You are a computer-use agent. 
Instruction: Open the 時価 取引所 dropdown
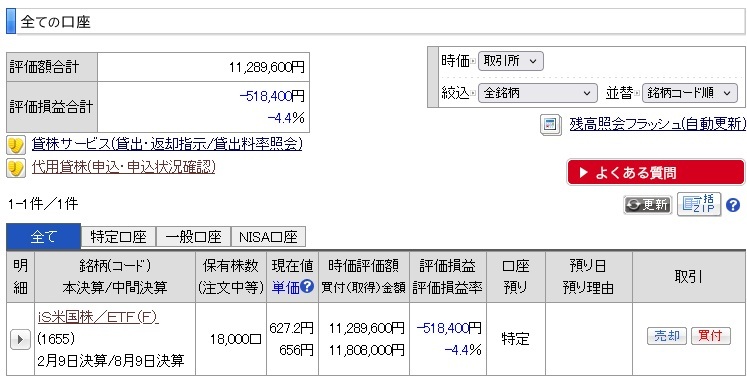point(510,61)
